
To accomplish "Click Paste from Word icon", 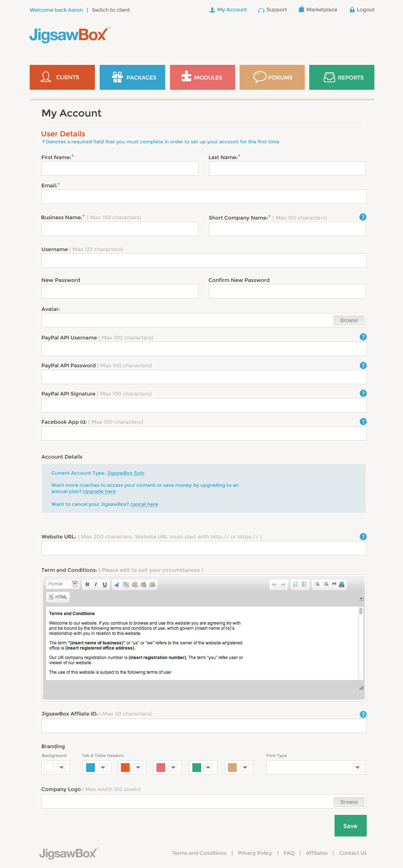I will [152, 584].
